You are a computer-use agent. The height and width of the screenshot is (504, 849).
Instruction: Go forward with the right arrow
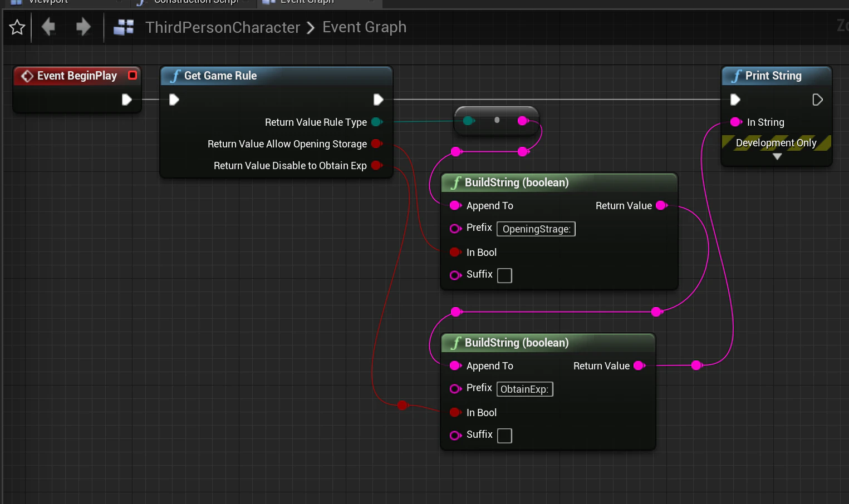[x=83, y=26]
